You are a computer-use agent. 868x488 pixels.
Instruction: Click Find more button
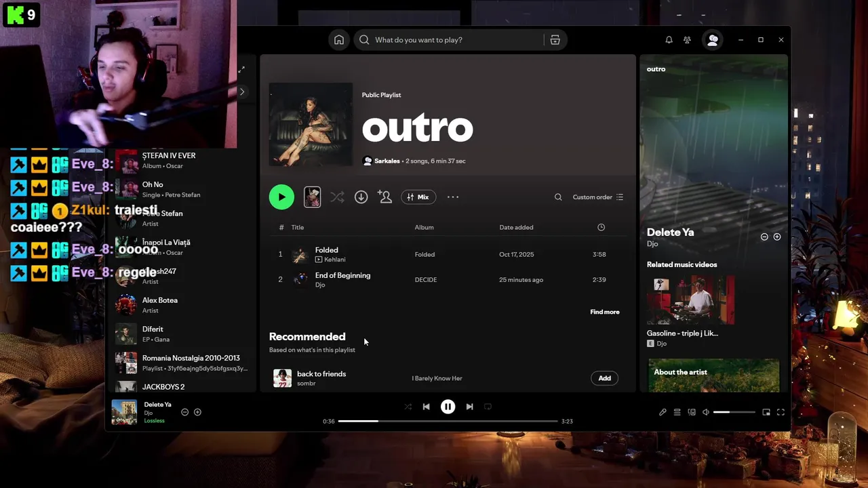605,312
